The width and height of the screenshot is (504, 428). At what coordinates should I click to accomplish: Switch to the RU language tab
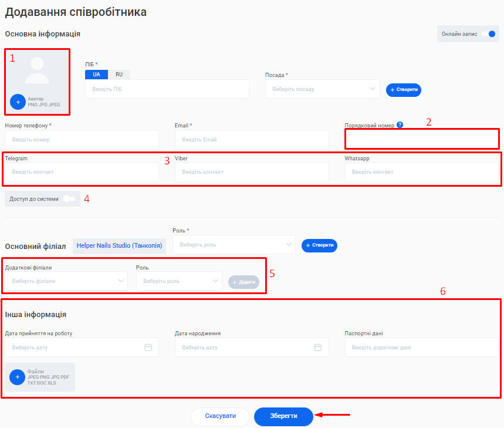[119, 75]
